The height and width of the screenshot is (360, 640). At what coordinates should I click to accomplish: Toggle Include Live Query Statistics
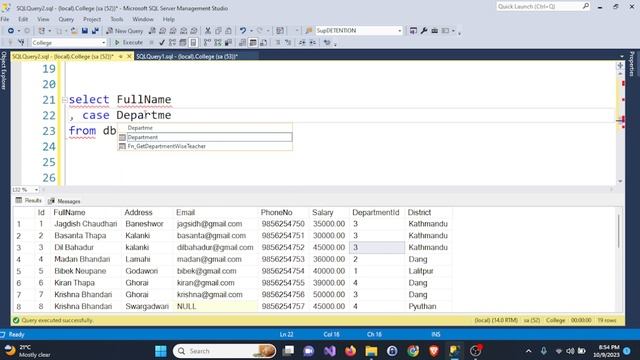tap(218, 42)
